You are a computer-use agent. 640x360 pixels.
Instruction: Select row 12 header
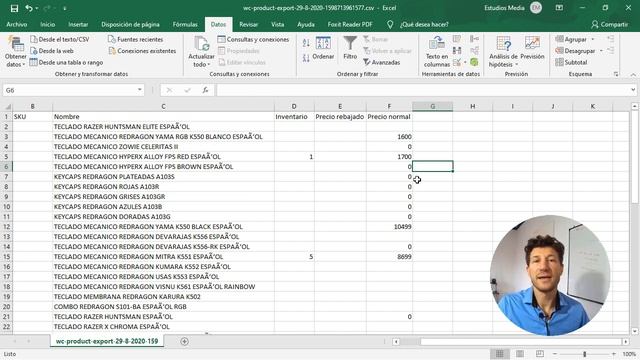[6, 227]
